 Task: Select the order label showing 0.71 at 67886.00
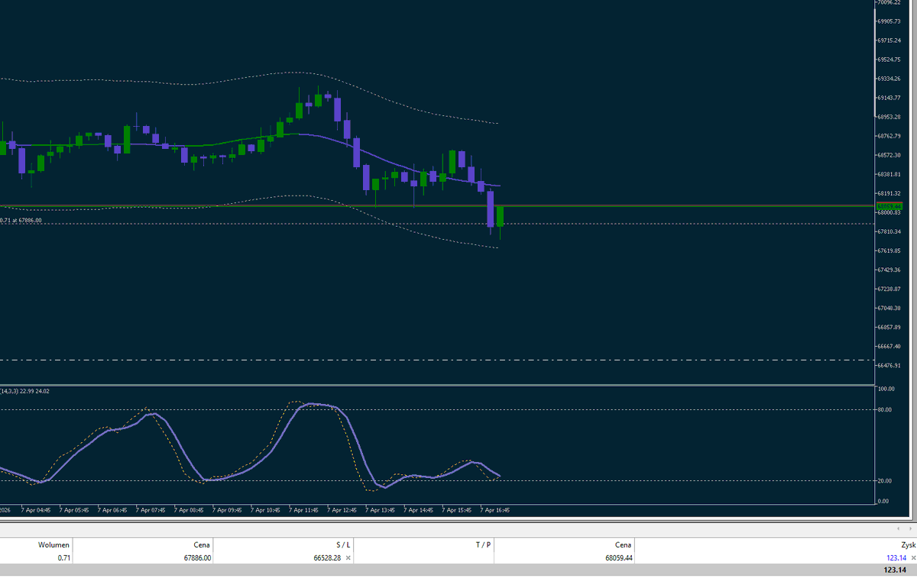23,220
